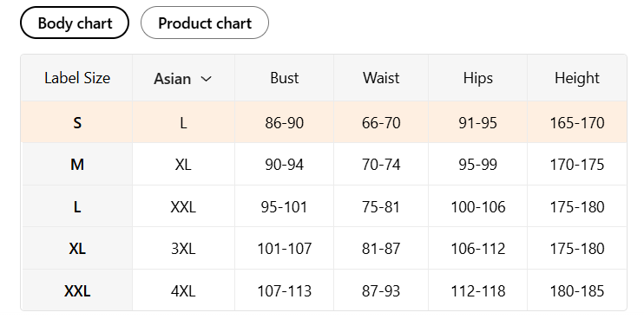Click the hips value 112-118
This screenshot has height=319, width=644.
coord(477,291)
